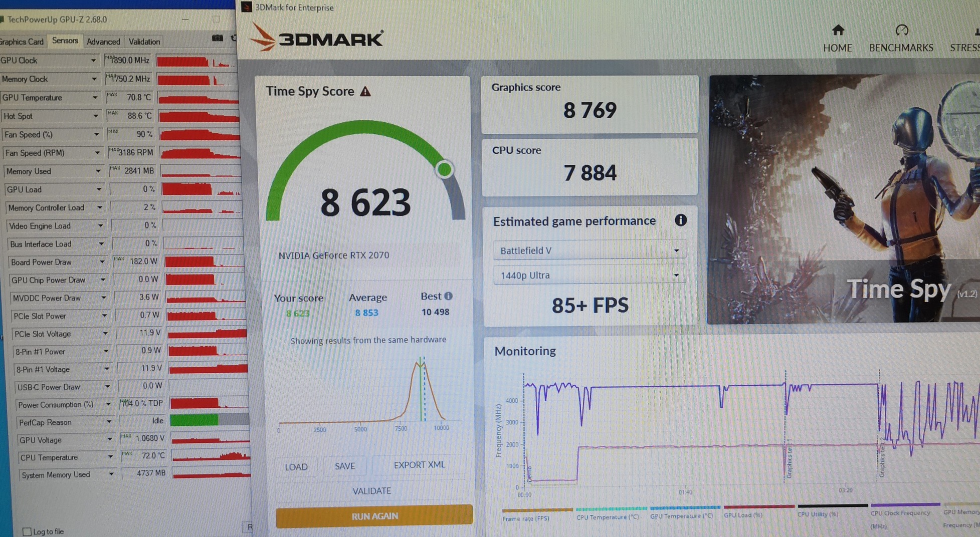
Task: Open the Power Consumption (%) dropdown arrow
Action: 108,404
